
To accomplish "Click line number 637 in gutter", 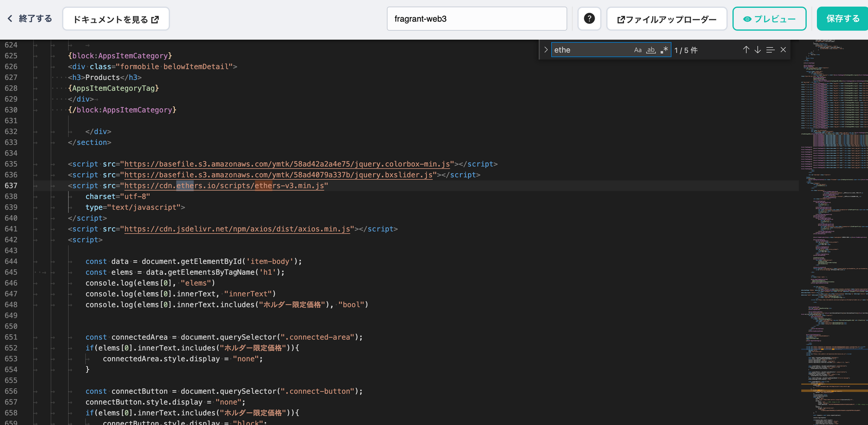I will pyautogui.click(x=11, y=186).
